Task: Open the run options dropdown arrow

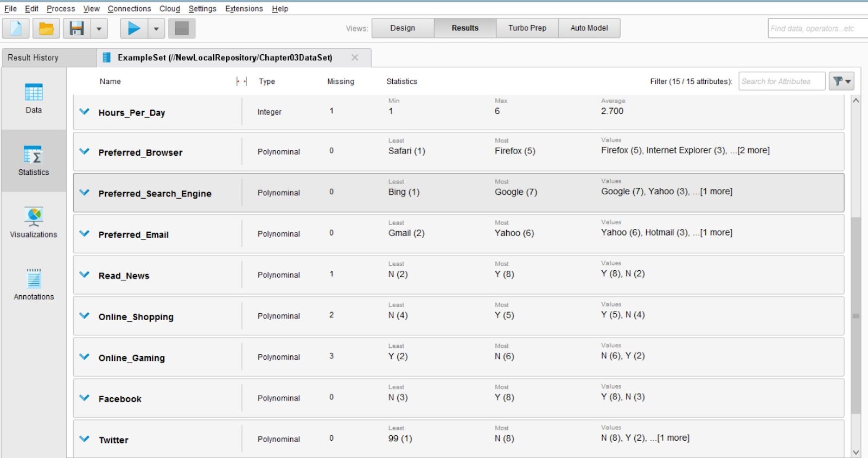Action: coord(156,28)
